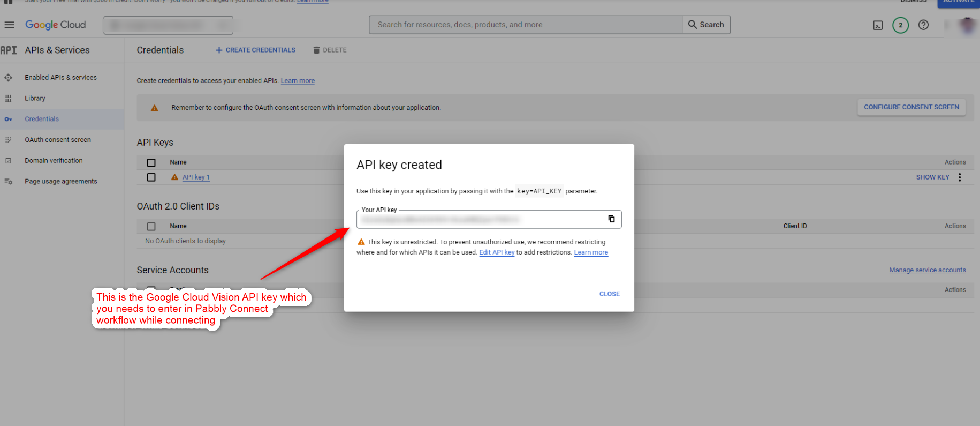Open the help question mark icon

pos(923,25)
